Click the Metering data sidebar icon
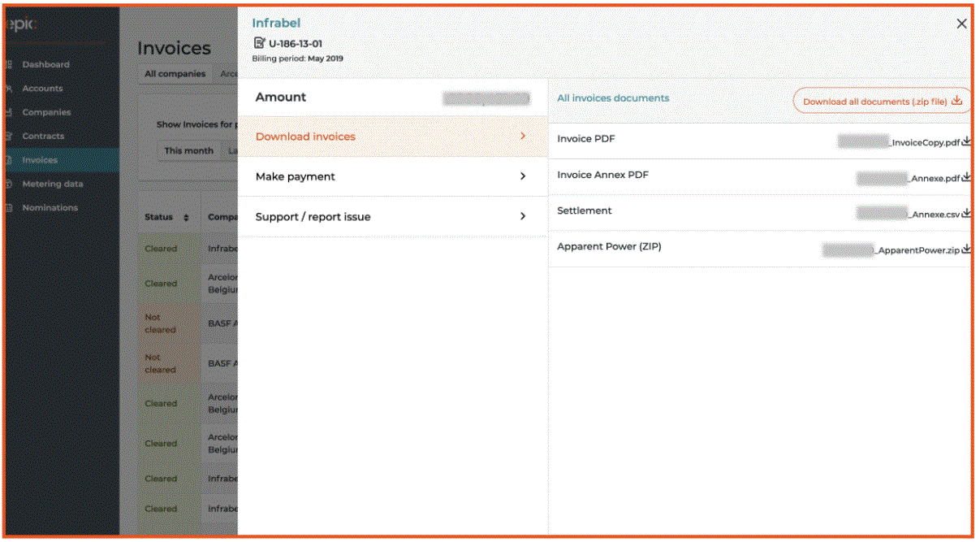The width and height of the screenshot is (980, 542). point(9,184)
